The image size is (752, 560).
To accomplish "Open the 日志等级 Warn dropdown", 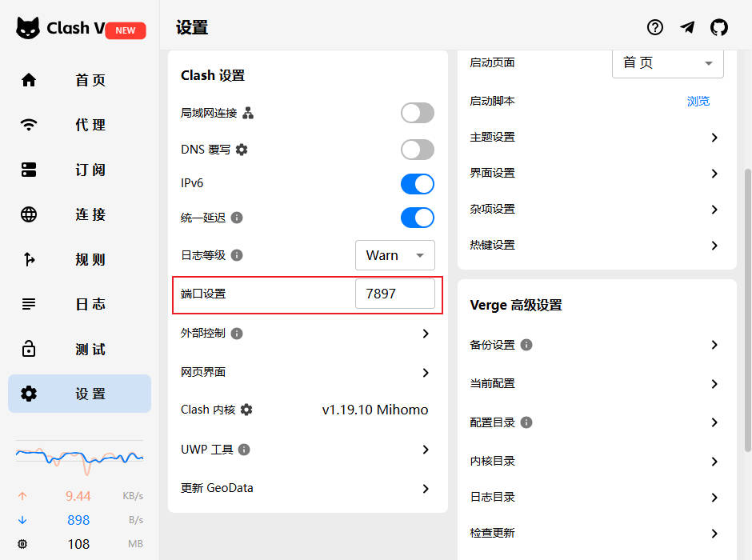I will click(x=394, y=255).
